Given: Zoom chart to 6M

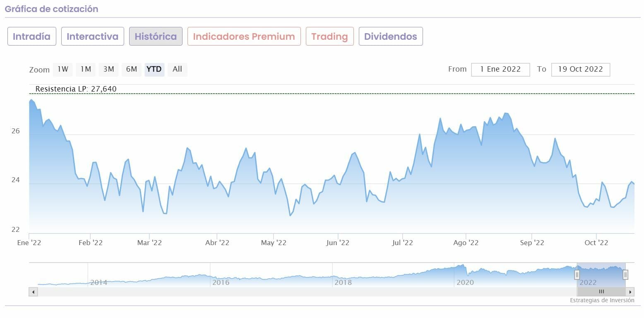Looking at the screenshot, I should pos(132,69).
